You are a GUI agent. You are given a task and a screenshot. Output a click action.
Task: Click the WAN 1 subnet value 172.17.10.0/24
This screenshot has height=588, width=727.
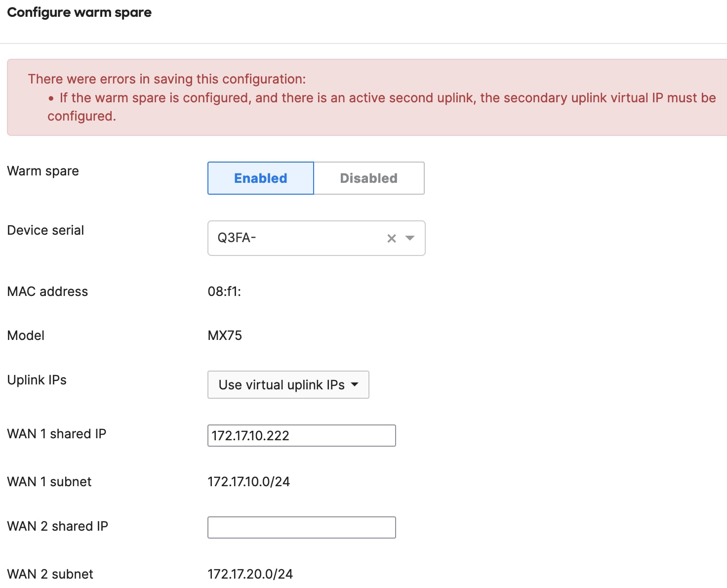tap(249, 481)
